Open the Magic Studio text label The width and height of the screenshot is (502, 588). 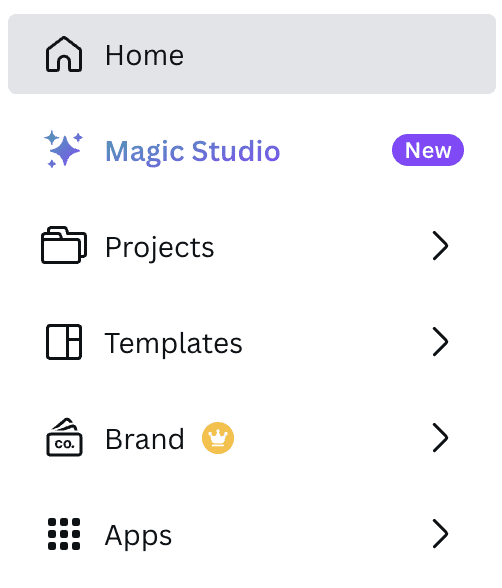point(193,152)
